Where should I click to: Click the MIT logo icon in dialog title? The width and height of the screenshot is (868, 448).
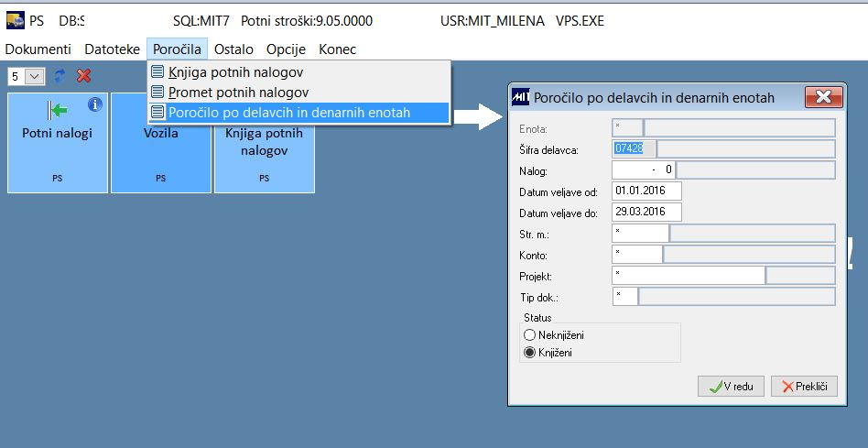coord(520,97)
